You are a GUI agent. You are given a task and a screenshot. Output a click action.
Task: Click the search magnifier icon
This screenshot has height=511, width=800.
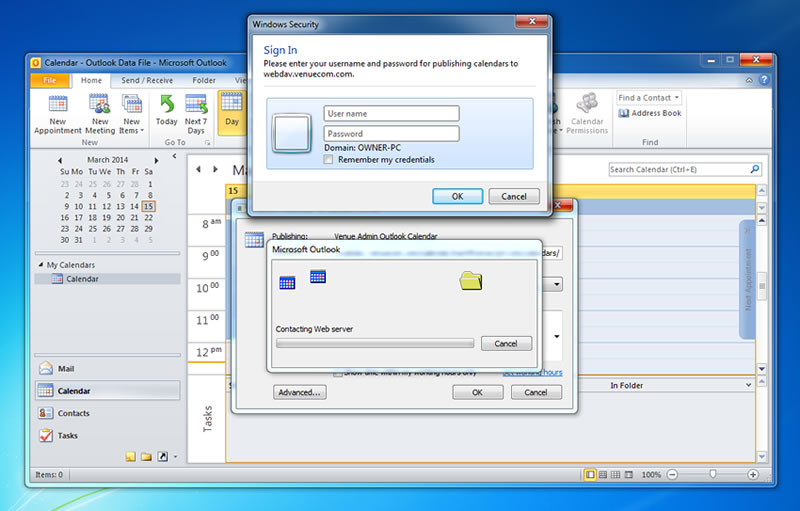(755, 169)
